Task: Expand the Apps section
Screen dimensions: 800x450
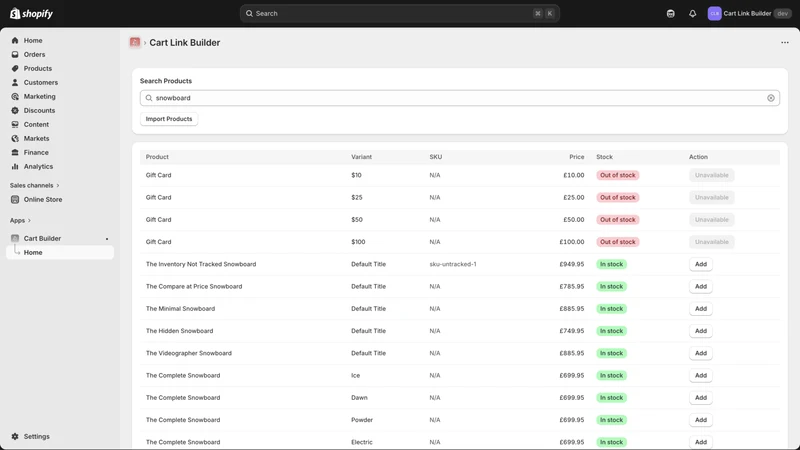Action: (x=20, y=220)
